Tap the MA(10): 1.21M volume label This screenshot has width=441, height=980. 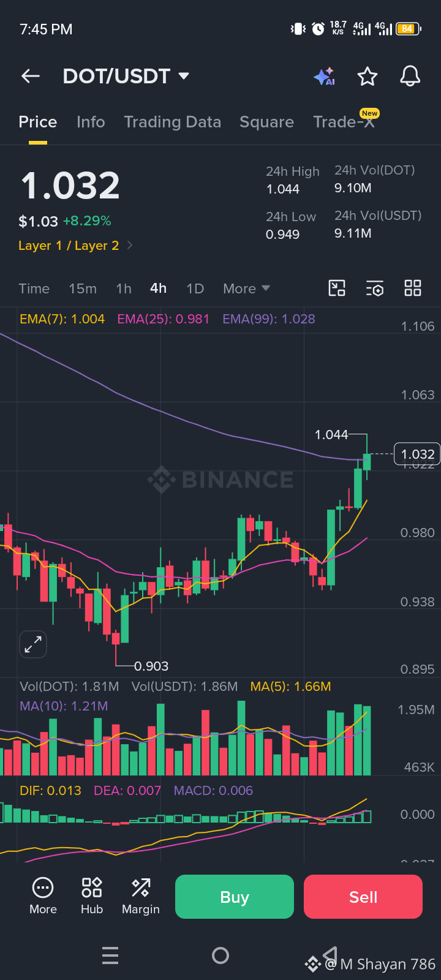pos(64,706)
